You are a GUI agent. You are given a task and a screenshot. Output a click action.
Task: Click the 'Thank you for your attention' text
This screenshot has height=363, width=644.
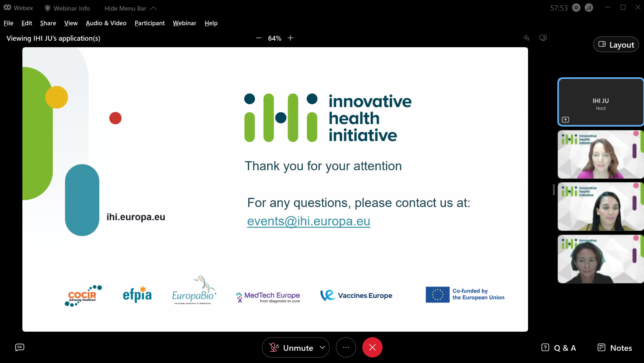point(323,166)
